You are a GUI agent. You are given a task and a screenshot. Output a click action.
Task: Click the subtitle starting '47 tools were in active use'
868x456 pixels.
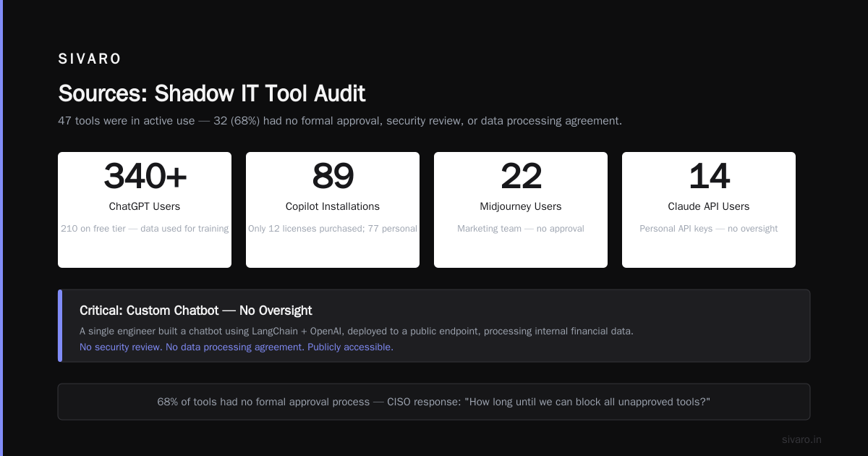[340, 121]
